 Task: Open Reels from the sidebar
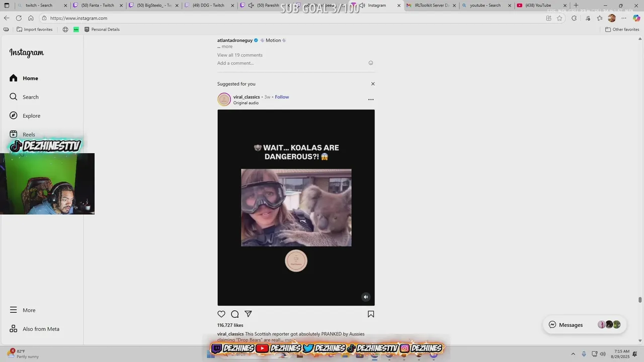pyautogui.click(x=22, y=134)
